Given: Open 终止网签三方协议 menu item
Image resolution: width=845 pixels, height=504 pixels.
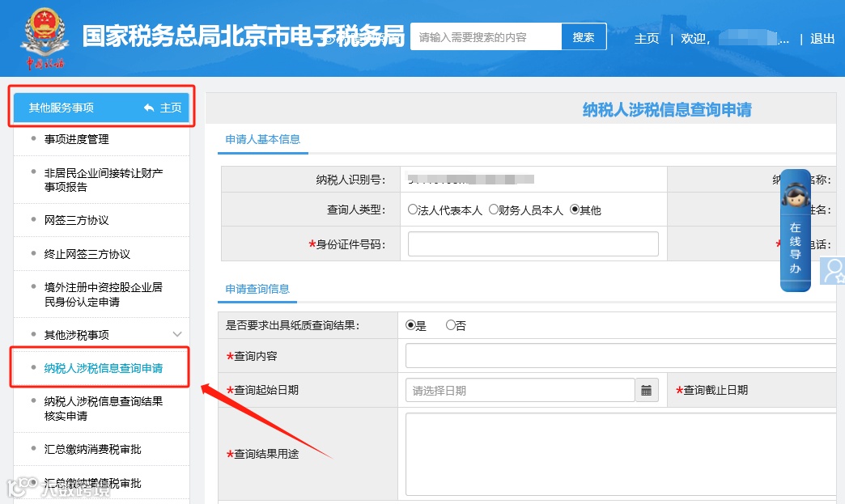Looking at the screenshot, I should click(87, 254).
